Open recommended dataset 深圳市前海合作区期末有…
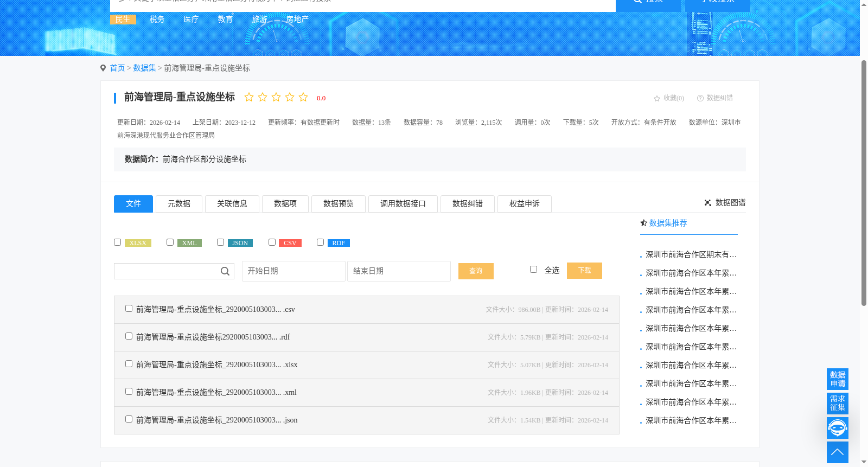868x467 pixels. (691, 254)
